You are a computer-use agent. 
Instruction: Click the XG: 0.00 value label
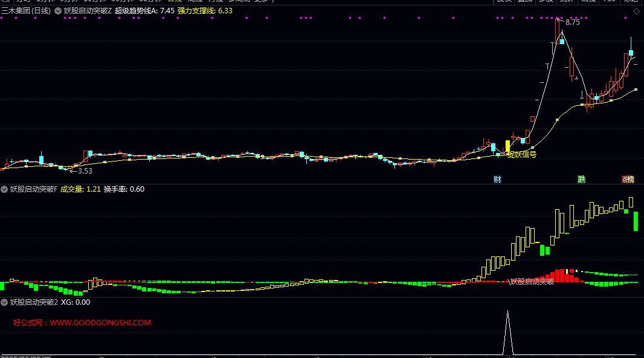coord(76,302)
